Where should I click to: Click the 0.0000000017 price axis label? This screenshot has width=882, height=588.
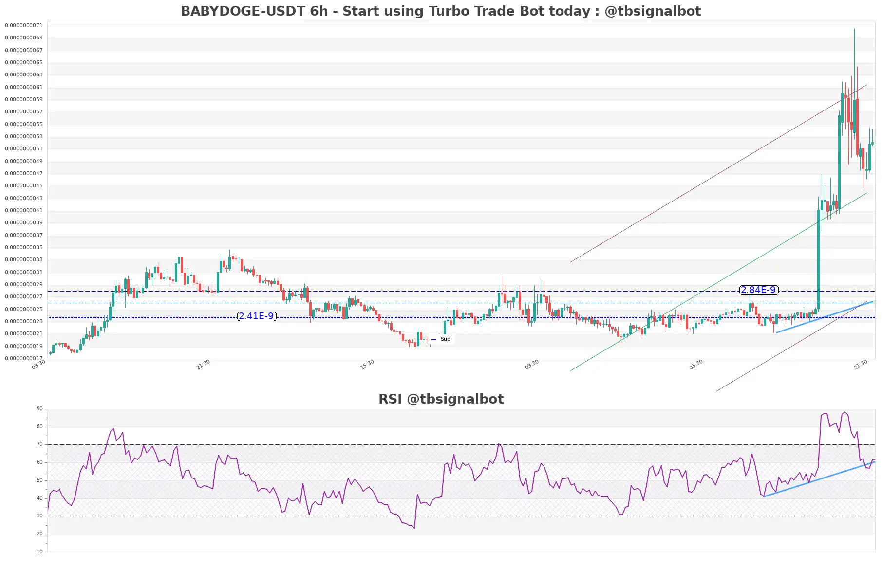(x=24, y=358)
